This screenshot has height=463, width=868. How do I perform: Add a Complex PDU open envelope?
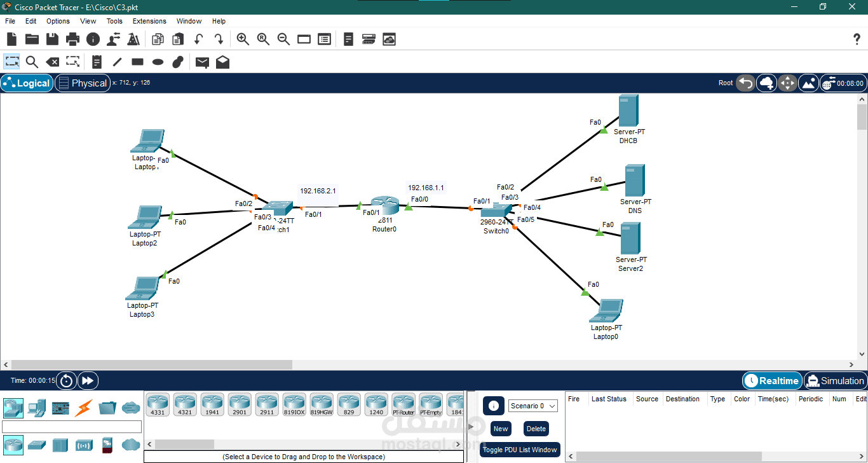pos(222,62)
